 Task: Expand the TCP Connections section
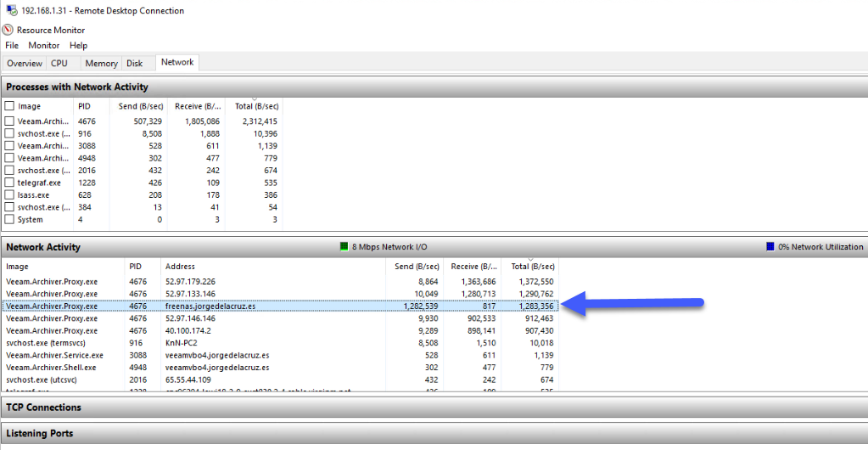434,408
